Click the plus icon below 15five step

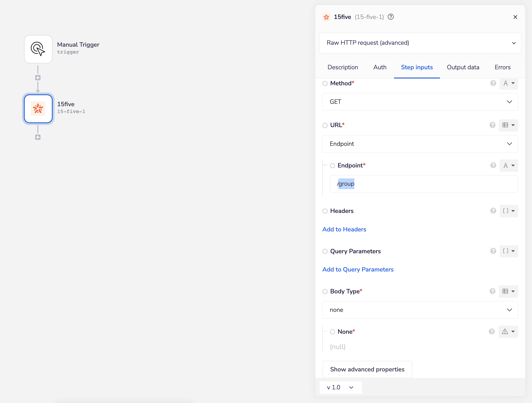coord(38,137)
